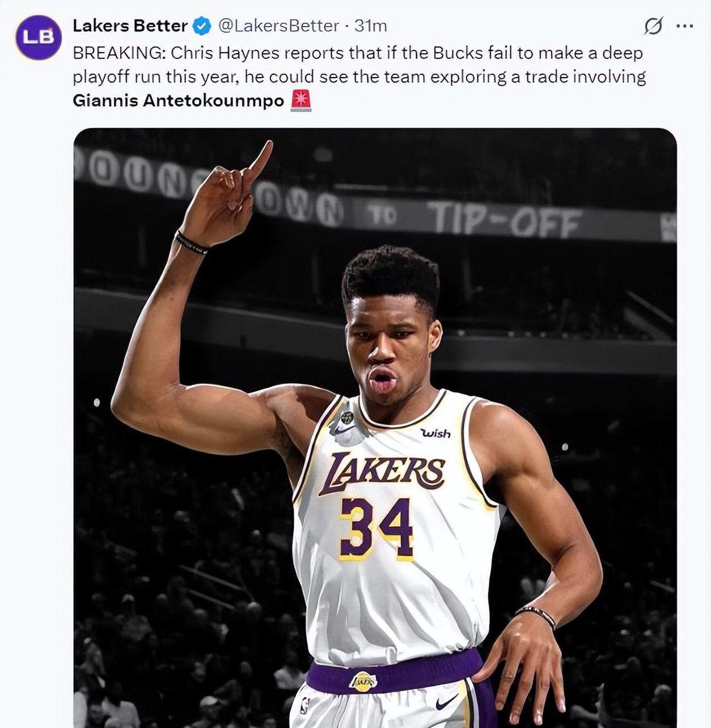This screenshot has width=711, height=728.
Task: Click the word BREAKING in the tweet
Action: (x=117, y=53)
